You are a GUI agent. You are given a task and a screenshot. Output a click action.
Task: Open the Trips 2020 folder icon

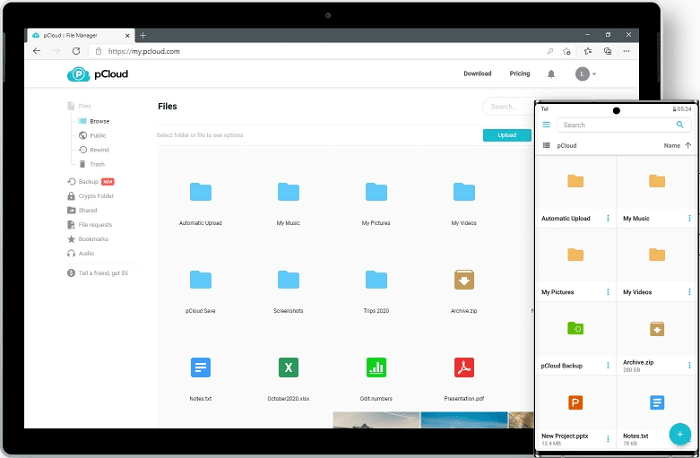pyautogui.click(x=376, y=280)
